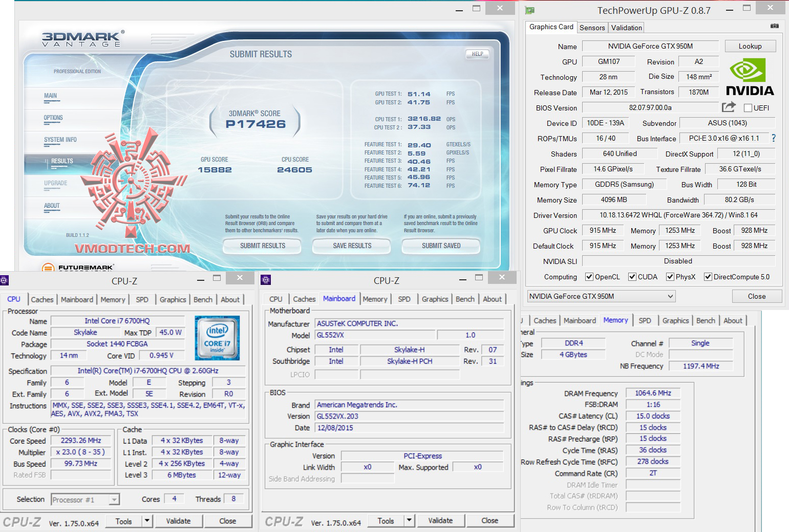Click the GPU-Z title bar app icon
789x532 pixels.
coord(530,10)
